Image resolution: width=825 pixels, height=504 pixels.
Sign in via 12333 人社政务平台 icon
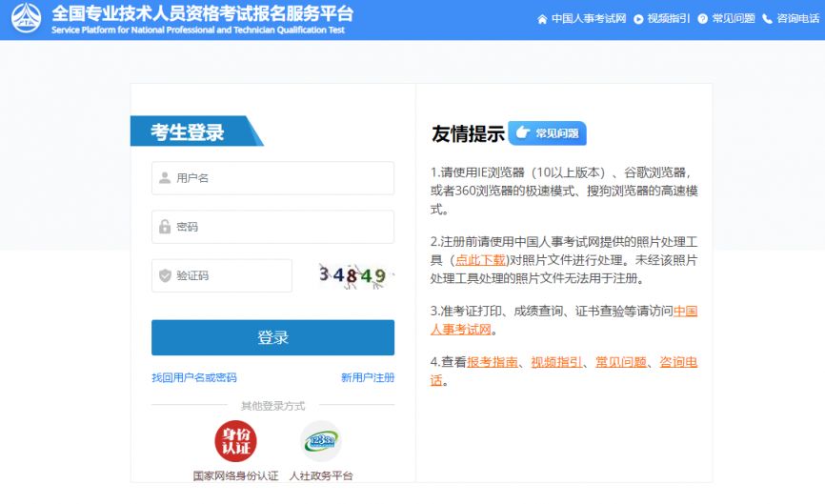[x=321, y=441]
